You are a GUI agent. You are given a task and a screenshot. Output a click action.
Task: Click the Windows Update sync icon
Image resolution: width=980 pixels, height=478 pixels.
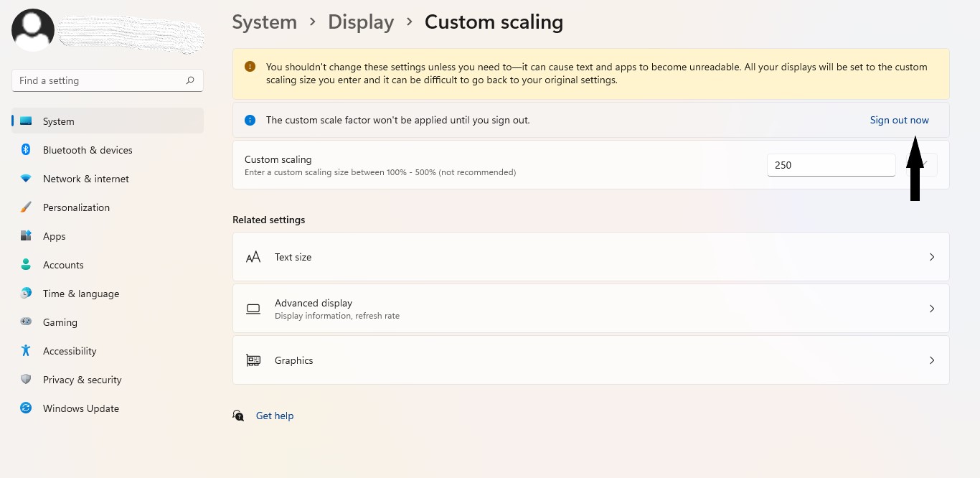(26, 408)
